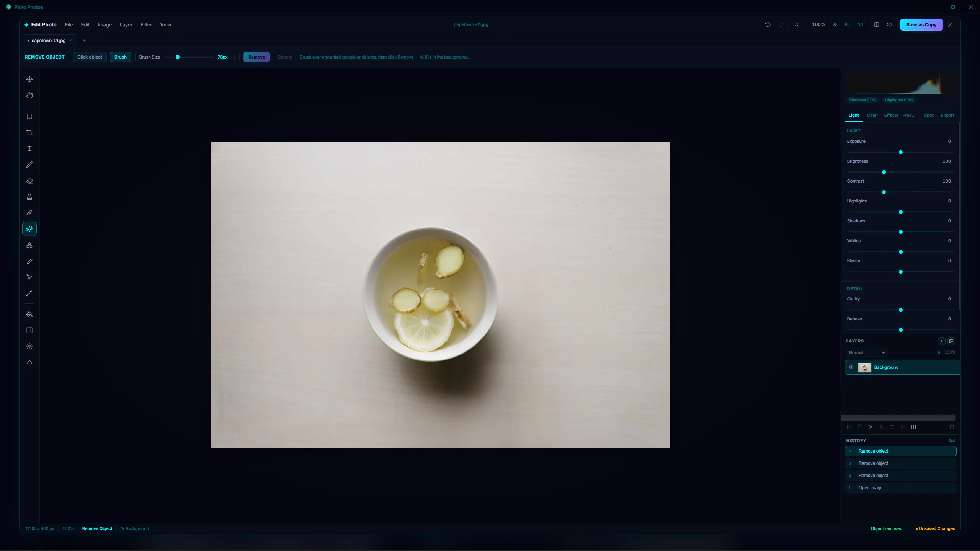The height and width of the screenshot is (551, 980).
Task: Add image layer icon in Layers header
Action: click(951, 341)
